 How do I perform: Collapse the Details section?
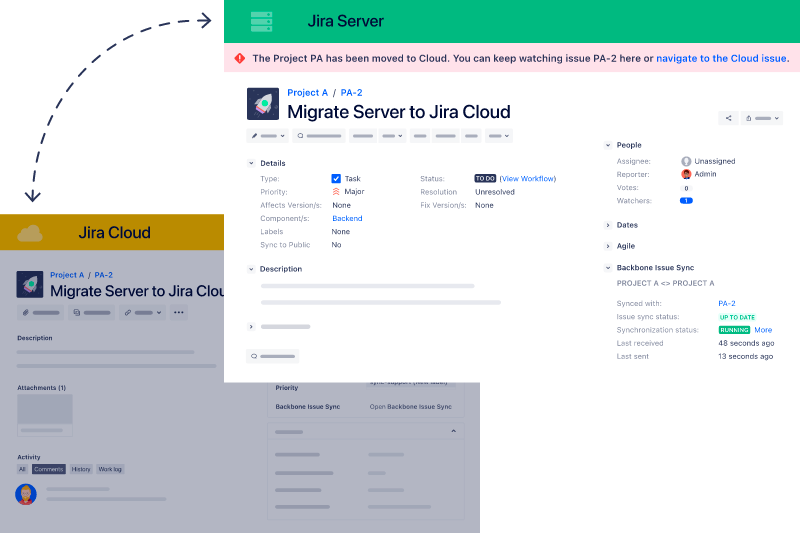[251, 163]
